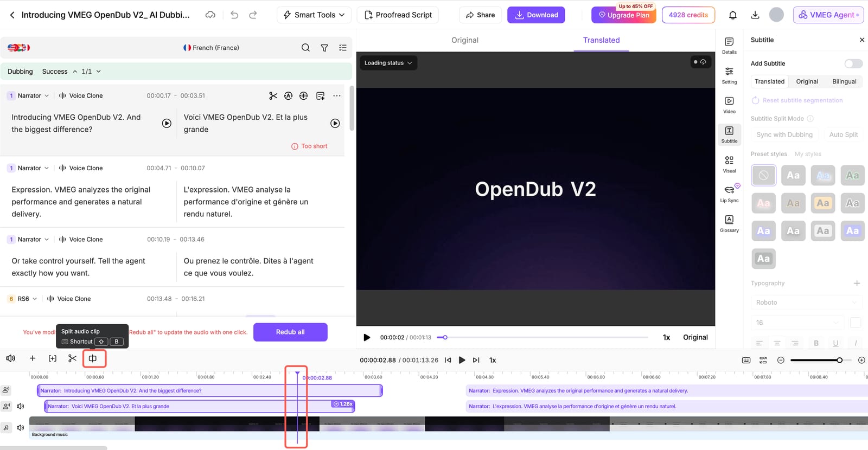Open the Details panel icon
Screen dimensions: 868x450
click(729, 46)
